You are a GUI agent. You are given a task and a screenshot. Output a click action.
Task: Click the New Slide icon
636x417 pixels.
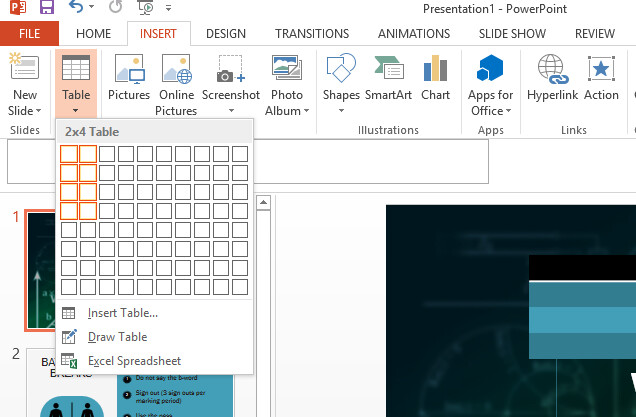pos(24,67)
